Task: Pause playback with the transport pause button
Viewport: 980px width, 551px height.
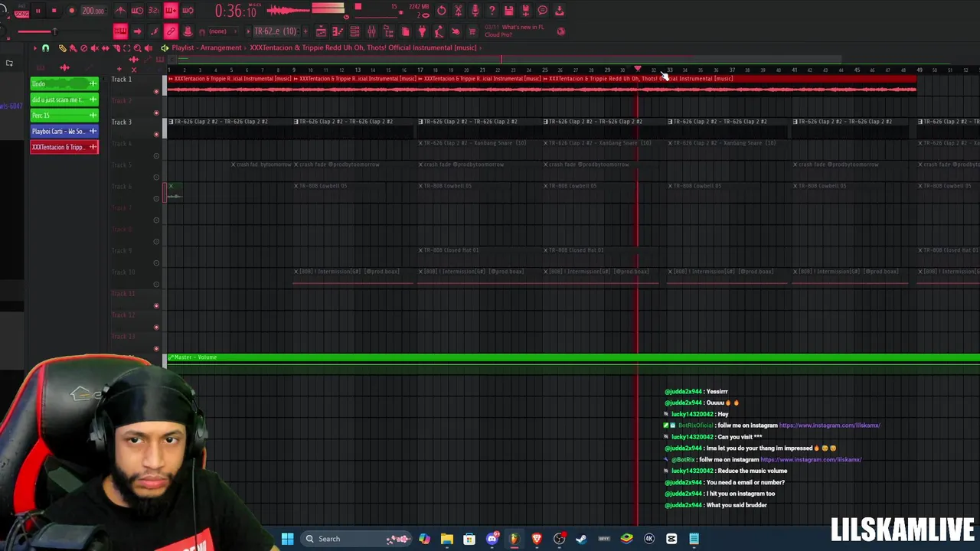Action: [x=38, y=11]
